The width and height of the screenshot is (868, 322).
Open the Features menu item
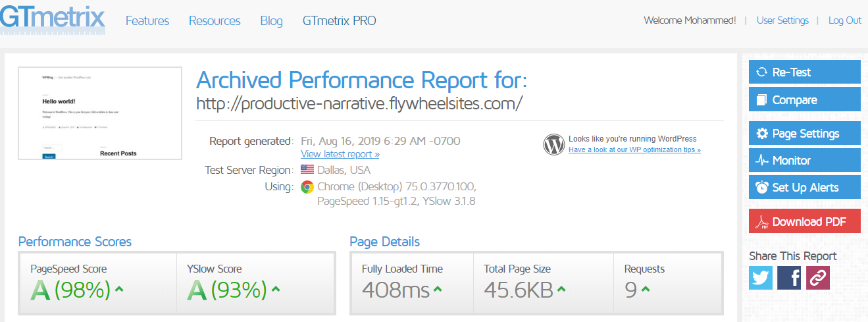click(x=147, y=20)
